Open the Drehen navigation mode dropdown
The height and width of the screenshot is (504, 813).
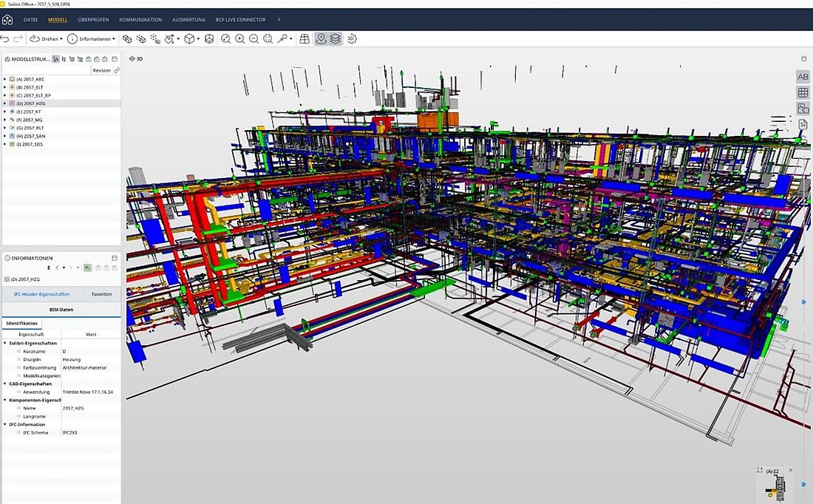coord(47,38)
